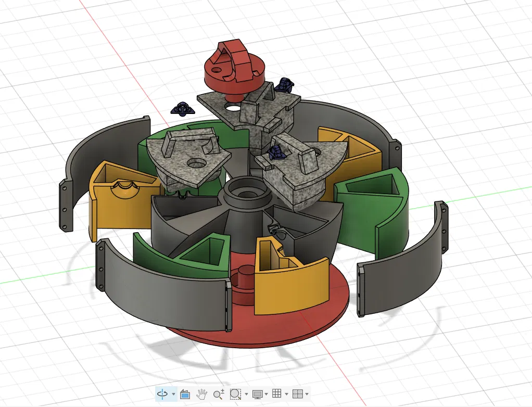Expand the Grid and Snaps dropdown arrow
This screenshot has height=407, width=532.
[287, 394]
